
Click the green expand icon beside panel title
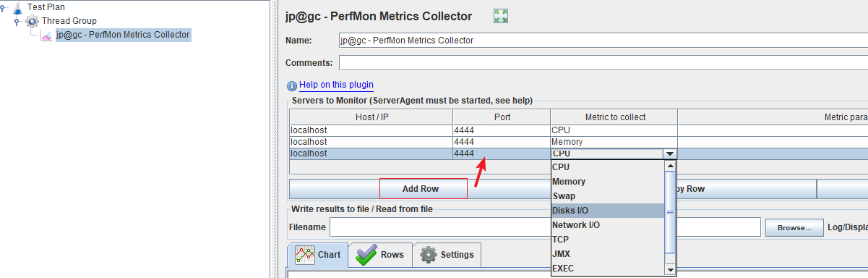501,16
